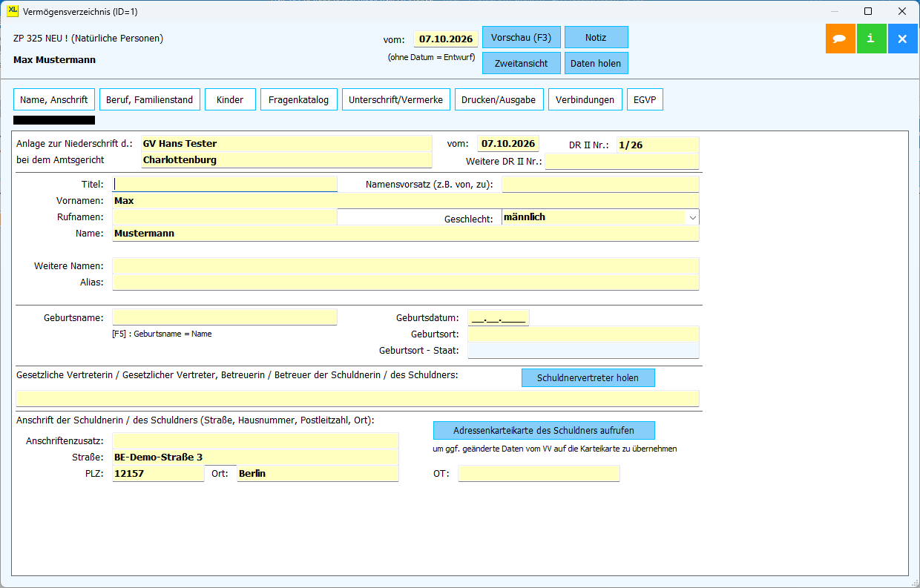
Task: Click the DR II Nr. field 1/26
Action: click(x=658, y=145)
